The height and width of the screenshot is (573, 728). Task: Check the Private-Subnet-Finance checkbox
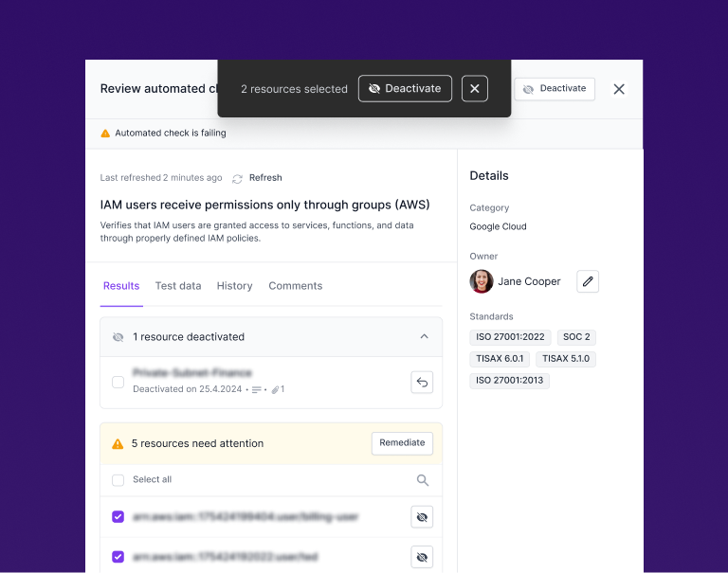[x=118, y=383]
